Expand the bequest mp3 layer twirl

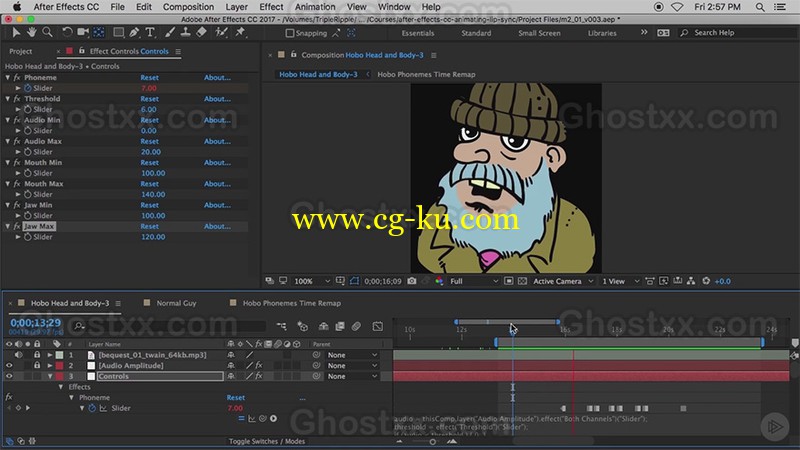click(x=50, y=355)
